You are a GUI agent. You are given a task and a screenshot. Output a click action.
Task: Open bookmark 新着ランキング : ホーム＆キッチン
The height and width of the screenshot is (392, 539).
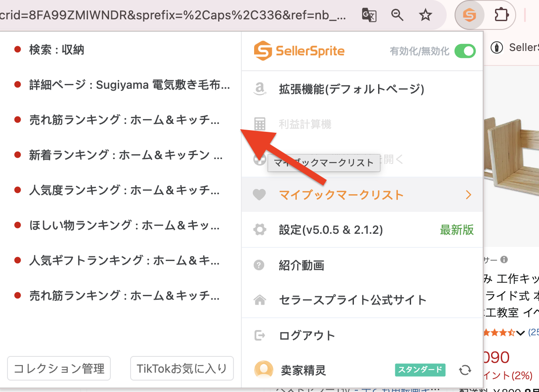(126, 155)
